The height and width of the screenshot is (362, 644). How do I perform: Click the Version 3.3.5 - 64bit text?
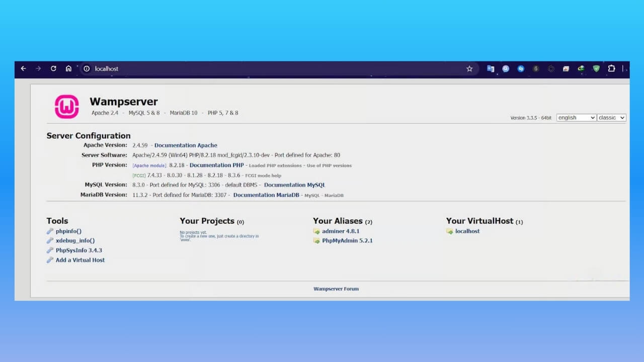point(531,118)
